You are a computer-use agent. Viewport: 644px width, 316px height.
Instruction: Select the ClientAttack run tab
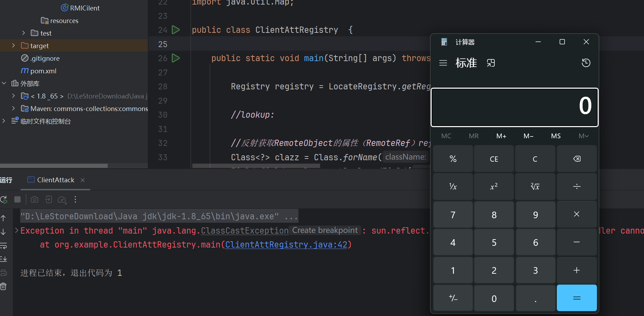click(x=55, y=180)
